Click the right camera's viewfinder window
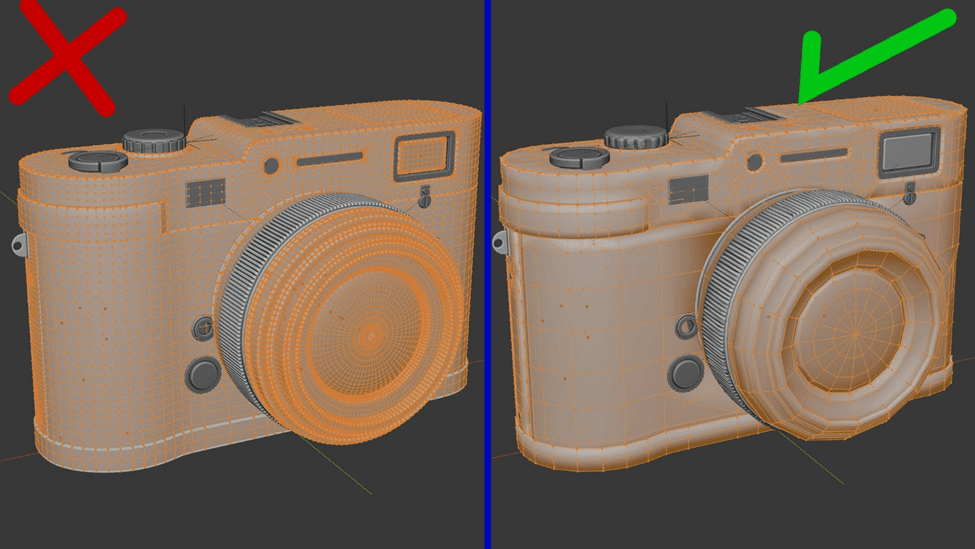The width and height of the screenshot is (975, 549). 907,151
